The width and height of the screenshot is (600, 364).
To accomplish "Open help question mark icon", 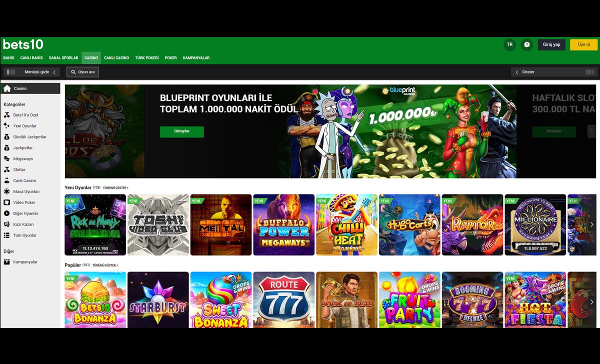I will [527, 44].
